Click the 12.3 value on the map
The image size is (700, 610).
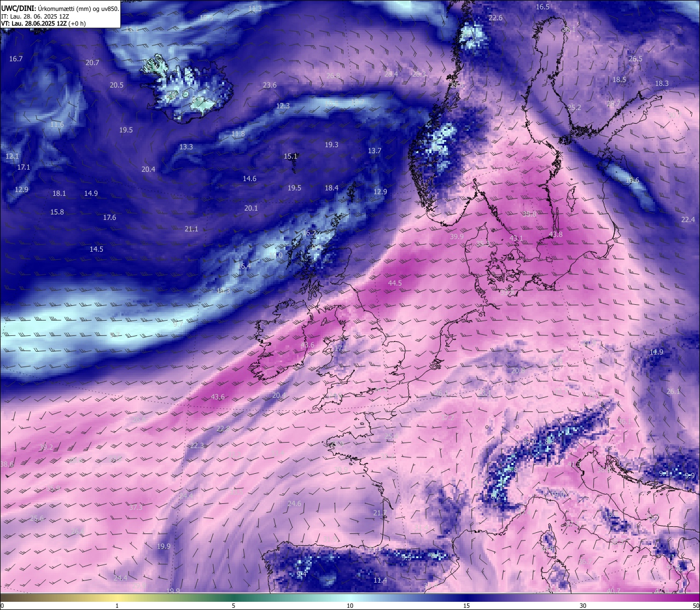point(283,106)
